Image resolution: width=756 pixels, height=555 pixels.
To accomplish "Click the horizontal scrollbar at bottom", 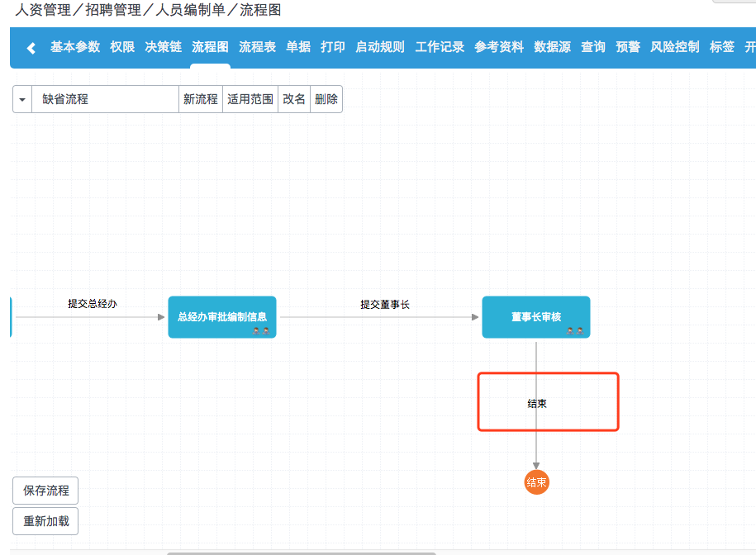I will 302,553.
